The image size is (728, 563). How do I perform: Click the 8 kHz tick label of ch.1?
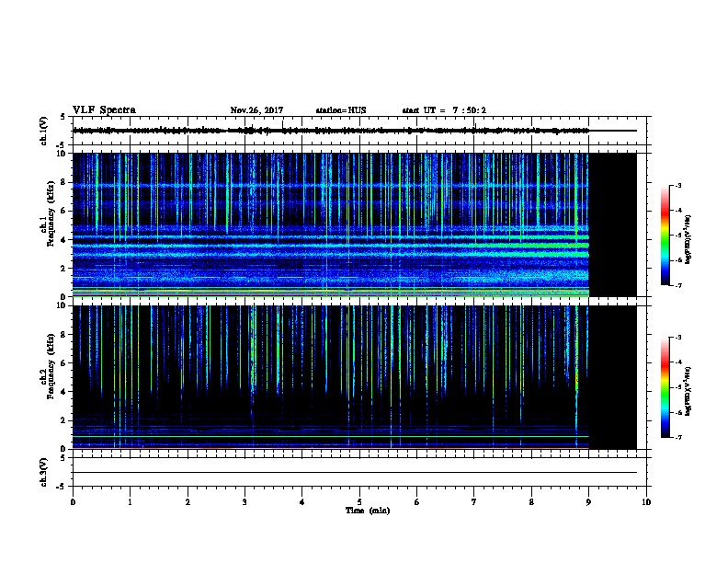(x=63, y=182)
